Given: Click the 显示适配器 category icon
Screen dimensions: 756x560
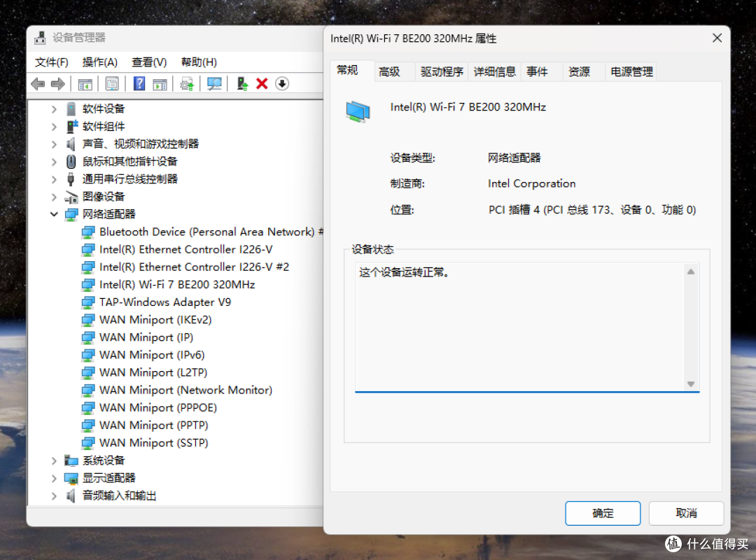Looking at the screenshot, I should 71,479.
